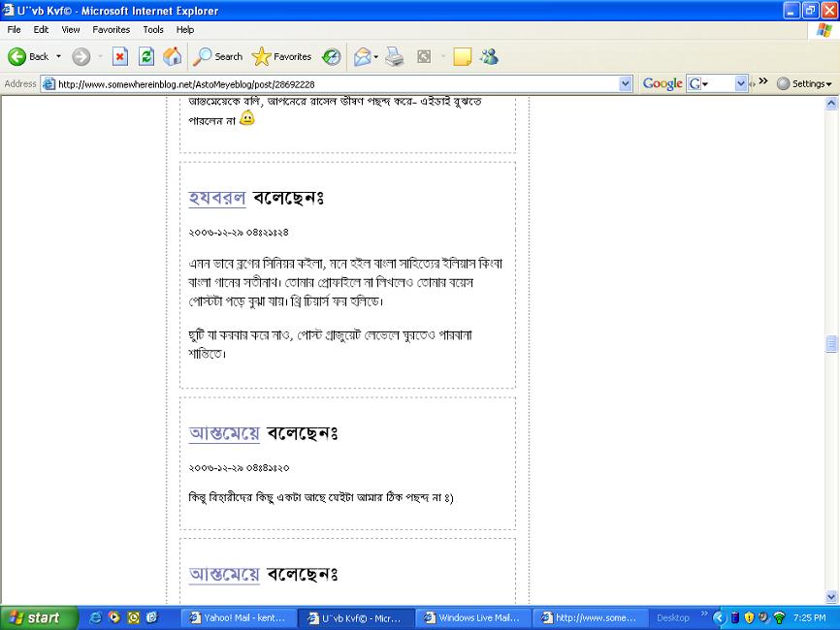Click the Google G search-type button
Image resolution: width=840 pixels, height=630 pixels.
tap(698, 83)
